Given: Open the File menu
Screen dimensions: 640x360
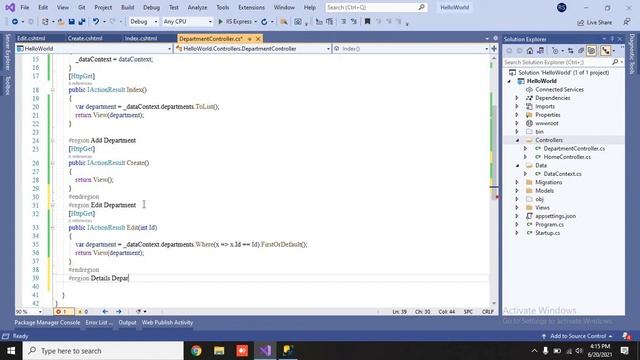Looking at the screenshot, I should point(24,7).
